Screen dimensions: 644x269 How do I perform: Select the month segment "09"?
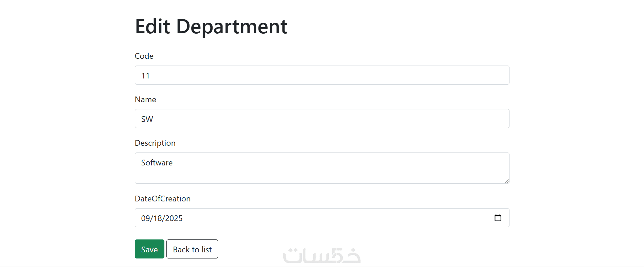[x=145, y=218]
